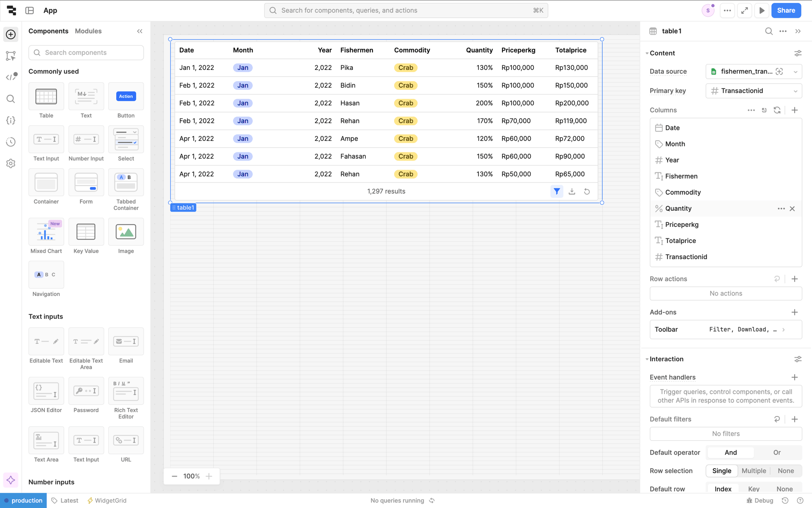Image resolution: width=812 pixels, height=508 pixels.
Task: Open the Data source dropdown
Action: [x=754, y=72]
